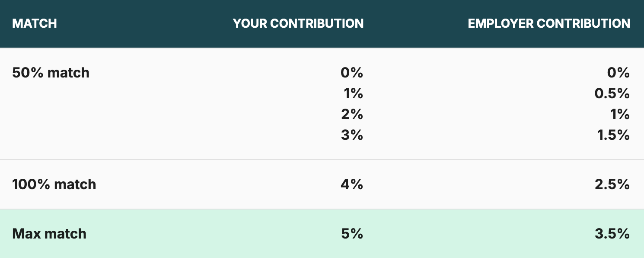Click the YOUR CONTRIBUTION column header
644x258 pixels.
(x=298, y=23)
